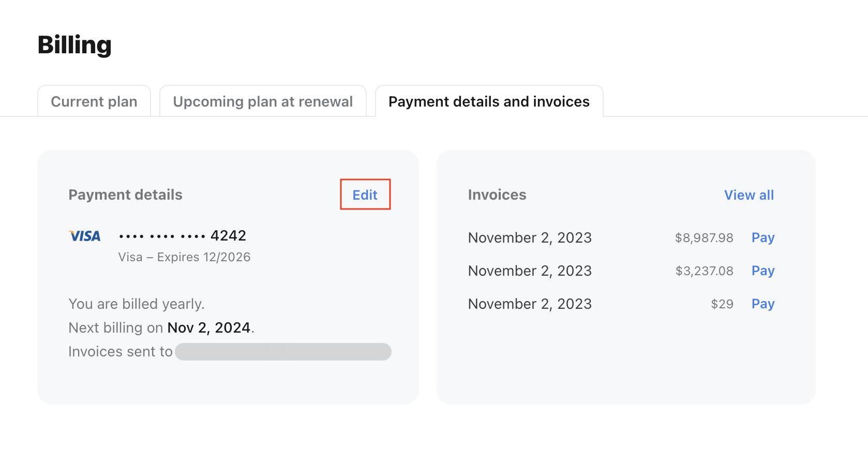Select Payment details and invoices tab
The image size is (868, 449).
(x=489, y=101)
